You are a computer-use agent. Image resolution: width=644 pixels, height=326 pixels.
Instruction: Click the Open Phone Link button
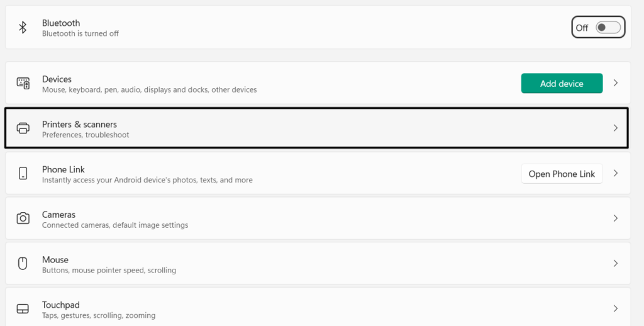(x=562, y=174)
